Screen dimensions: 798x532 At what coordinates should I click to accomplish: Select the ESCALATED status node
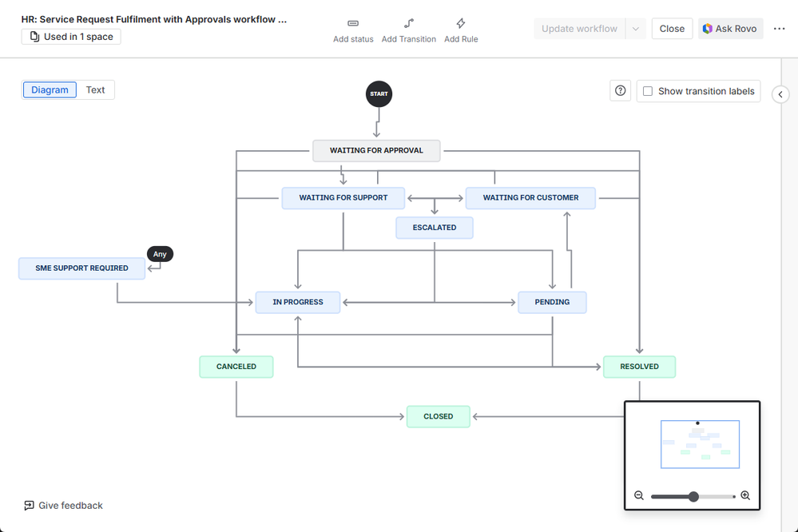[434, 228]
